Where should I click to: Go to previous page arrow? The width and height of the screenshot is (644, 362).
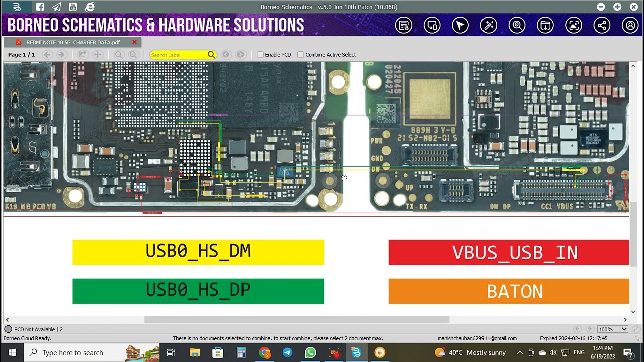coord(47,55)
